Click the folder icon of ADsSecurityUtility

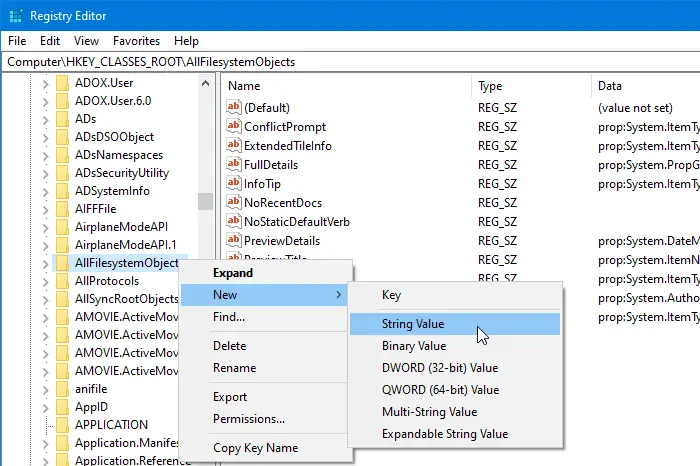coord(62,173)
